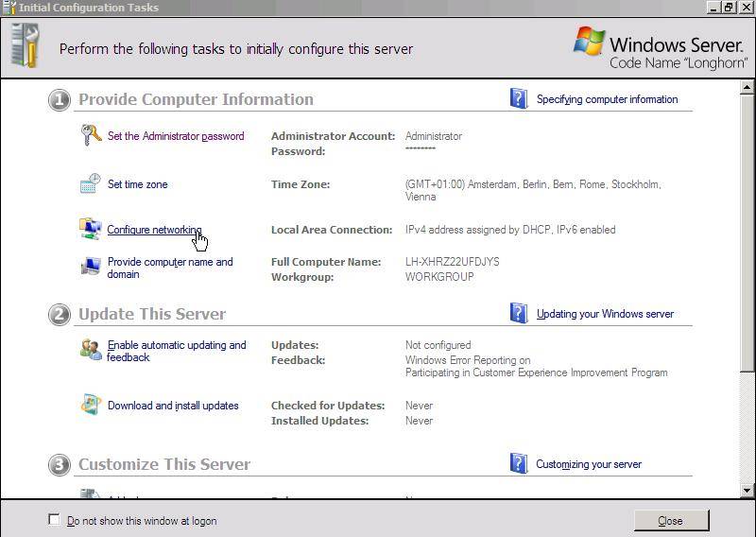The image size is (756, 537).
Task: Open Provide computer name and domain link
Action: click(170, 268)
